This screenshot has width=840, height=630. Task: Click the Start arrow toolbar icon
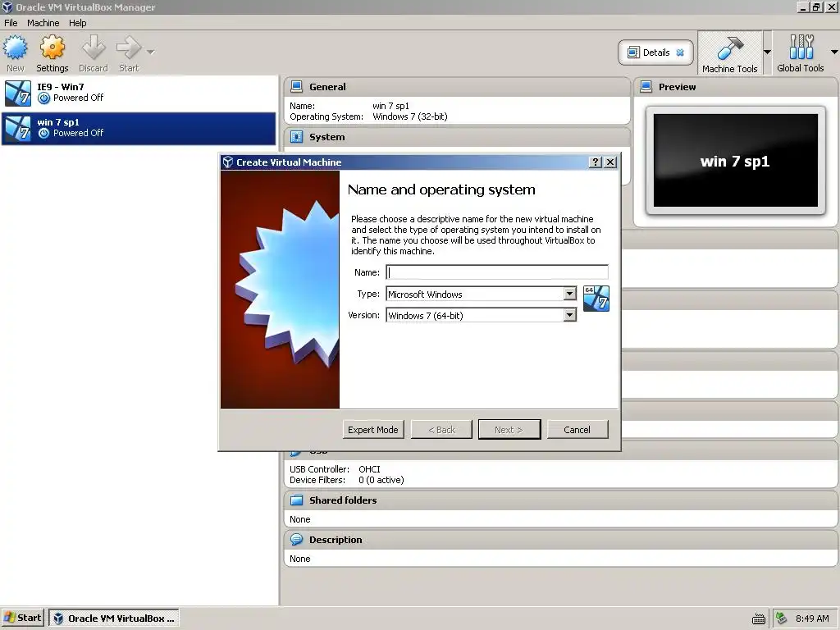[x=129, y=48]
